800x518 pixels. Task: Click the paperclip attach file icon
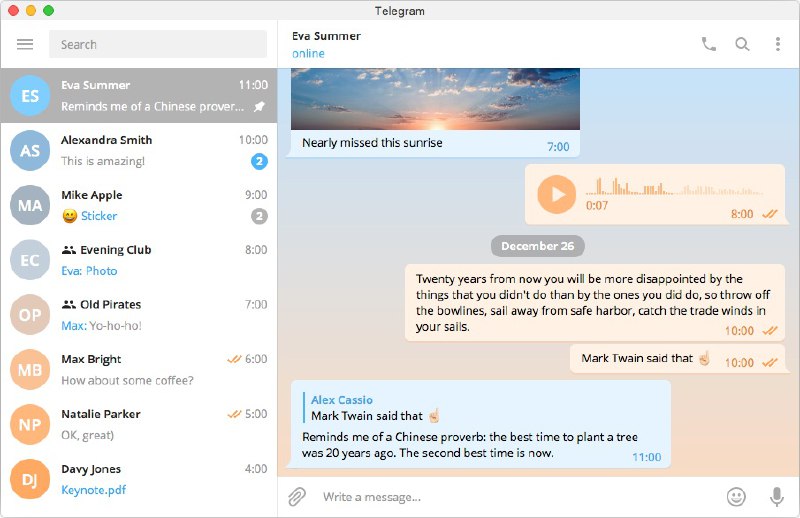pos(297,496)
